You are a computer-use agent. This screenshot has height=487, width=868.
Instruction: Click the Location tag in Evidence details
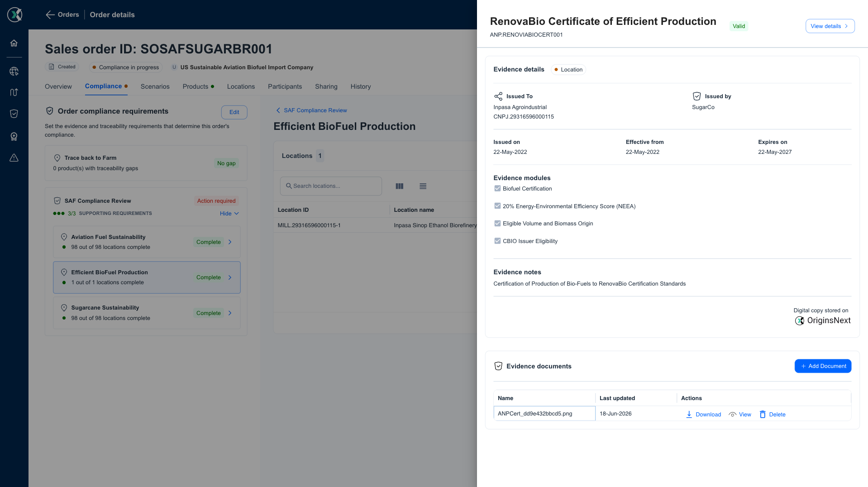568,70
